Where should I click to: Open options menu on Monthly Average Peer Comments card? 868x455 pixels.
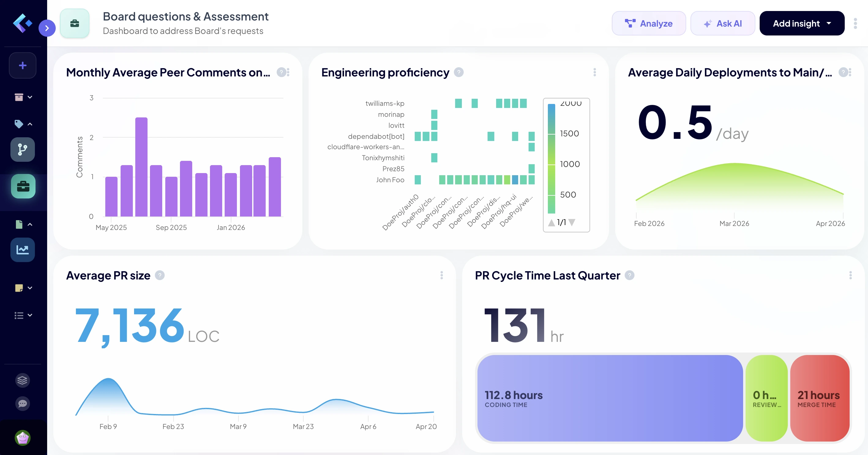tap(288, 72)
